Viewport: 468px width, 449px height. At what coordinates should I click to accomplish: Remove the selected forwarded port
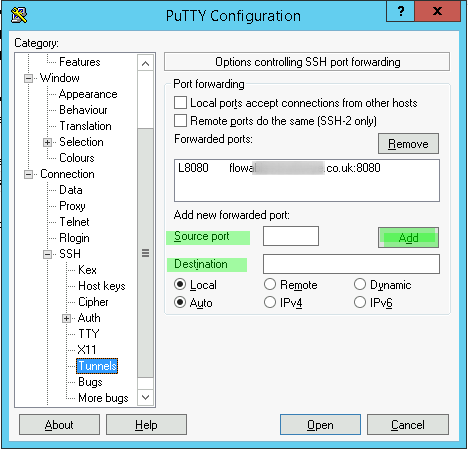click(408, 144)
